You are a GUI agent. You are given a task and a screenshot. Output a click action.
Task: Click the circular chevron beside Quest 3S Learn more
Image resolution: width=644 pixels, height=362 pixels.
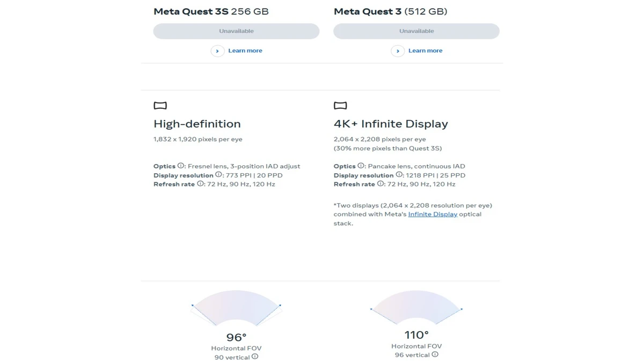217,50
